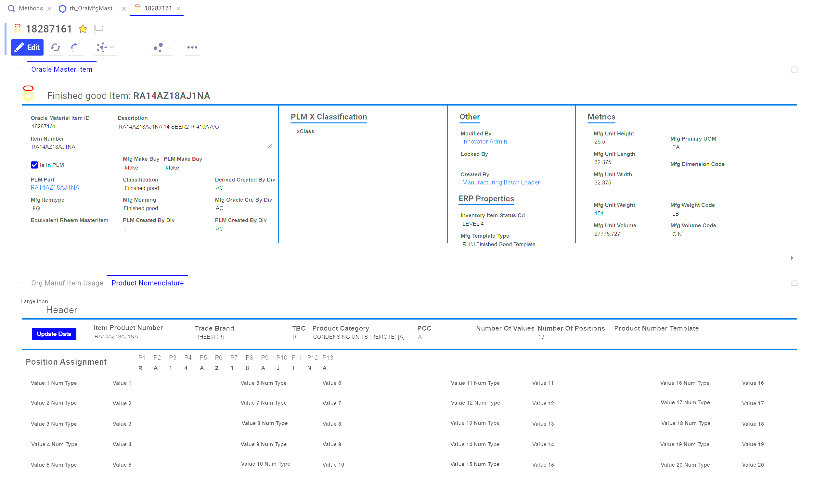813x504 pixels.
Task: Open the Manufacturing Batch Loader link
Action: tap(501, 182)
